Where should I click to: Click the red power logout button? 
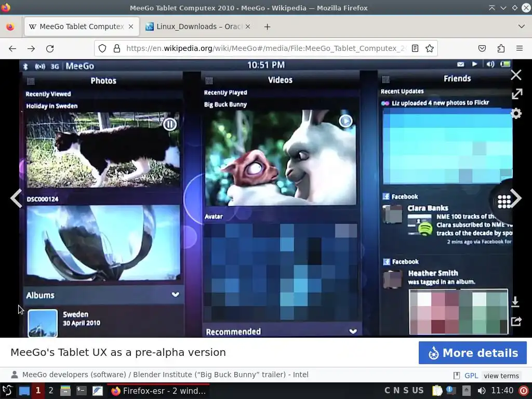coord(524,391)
